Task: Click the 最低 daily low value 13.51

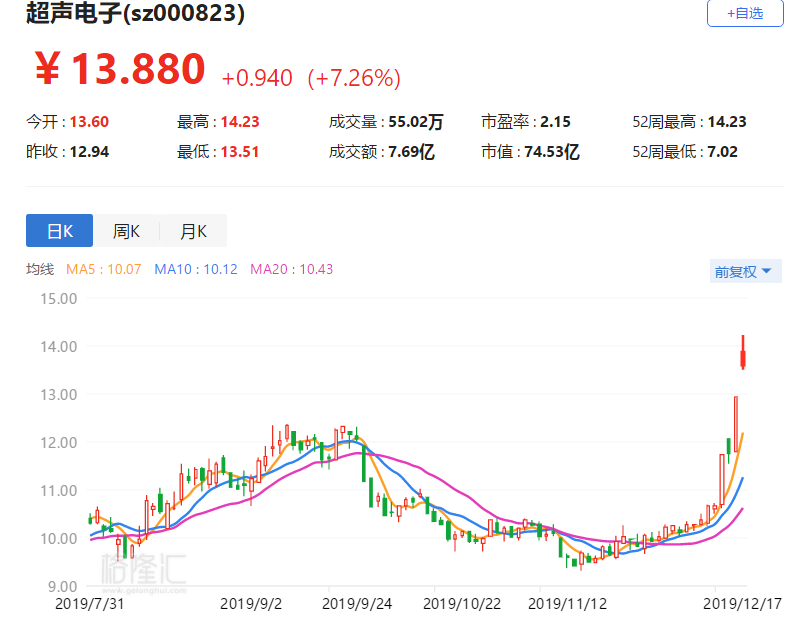Action: [x=240, y=152]
